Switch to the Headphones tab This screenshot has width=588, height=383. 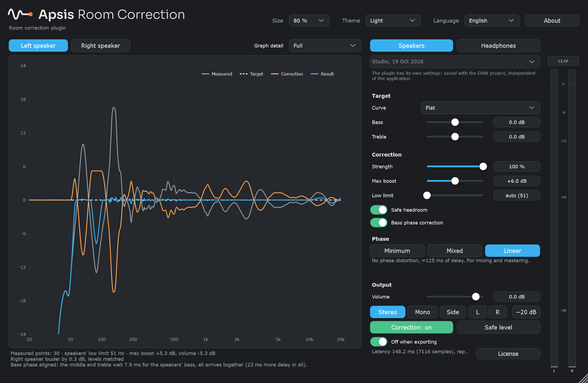[x=498, y=45]
